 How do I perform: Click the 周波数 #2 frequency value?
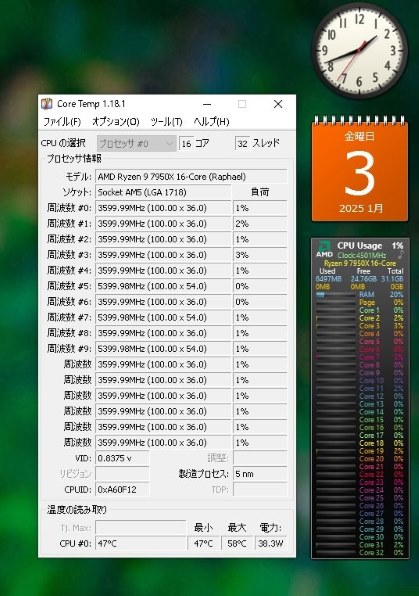tap(163, 239)
